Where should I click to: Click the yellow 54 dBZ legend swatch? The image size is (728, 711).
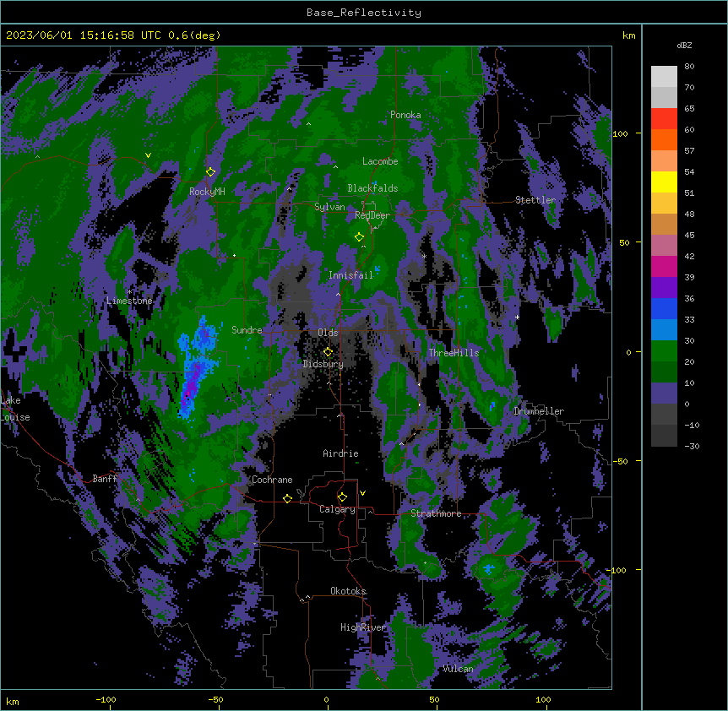click(664, 182)
